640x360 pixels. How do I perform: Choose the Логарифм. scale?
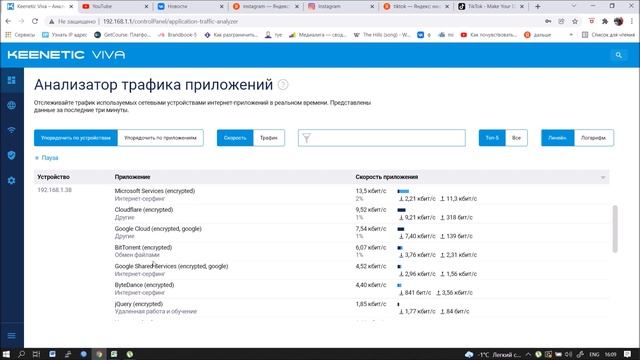(x=593, y=138)
